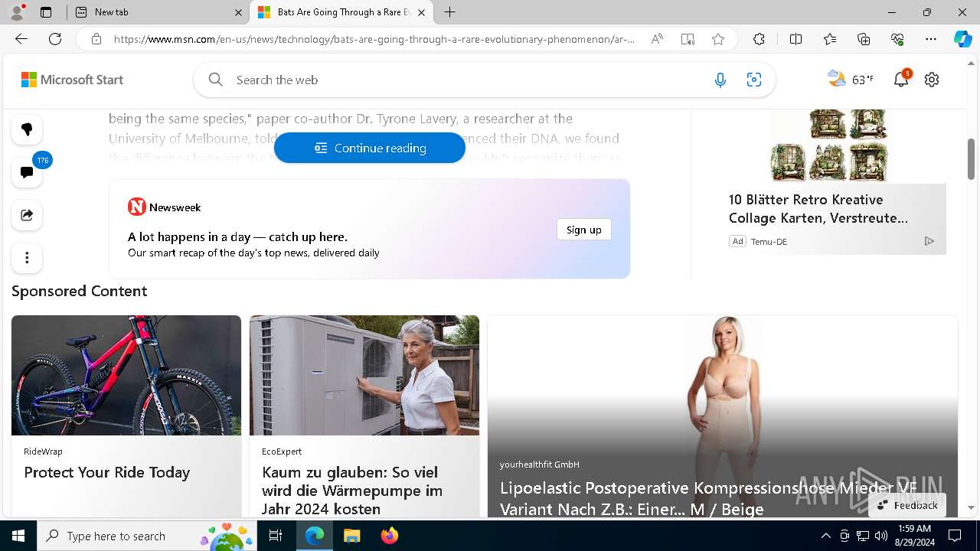Open File Explorer from taskbar
980x551 pixels.
(351, 536)
